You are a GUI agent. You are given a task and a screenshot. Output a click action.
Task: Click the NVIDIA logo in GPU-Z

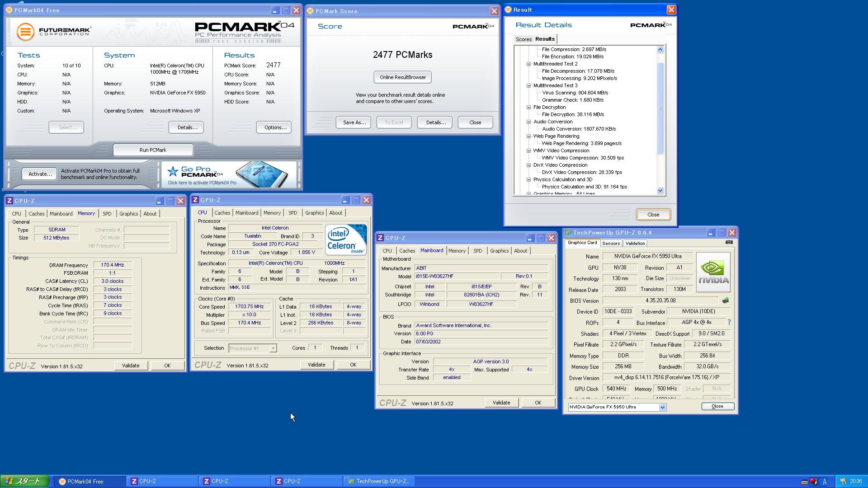pos(713,272)
